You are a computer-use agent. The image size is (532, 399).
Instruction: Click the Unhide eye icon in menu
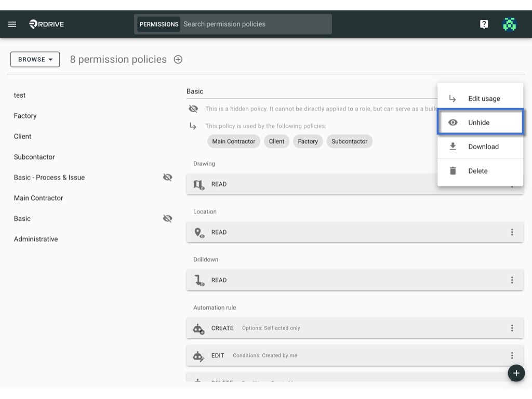point(453,123)
